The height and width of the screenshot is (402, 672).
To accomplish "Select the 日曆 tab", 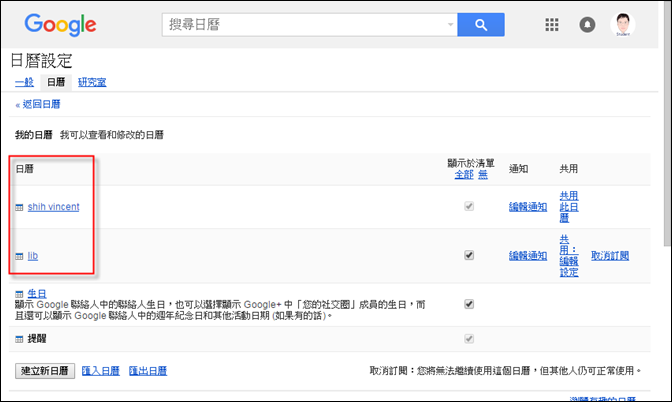I will (56, 82).
